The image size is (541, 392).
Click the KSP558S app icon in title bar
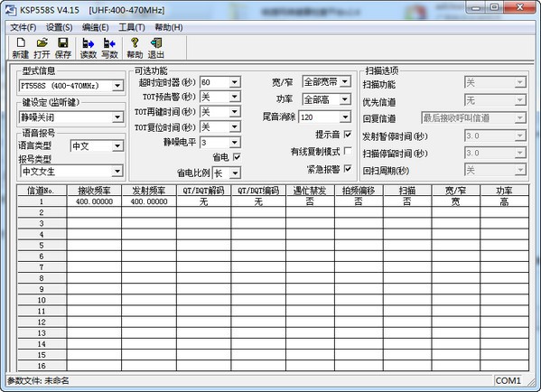coord(10,10)
